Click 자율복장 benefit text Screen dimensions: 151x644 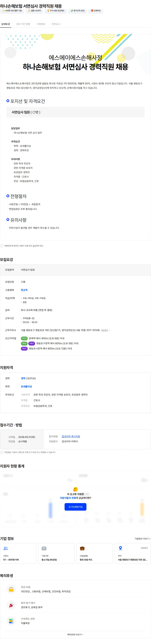(x=25, y=623)
